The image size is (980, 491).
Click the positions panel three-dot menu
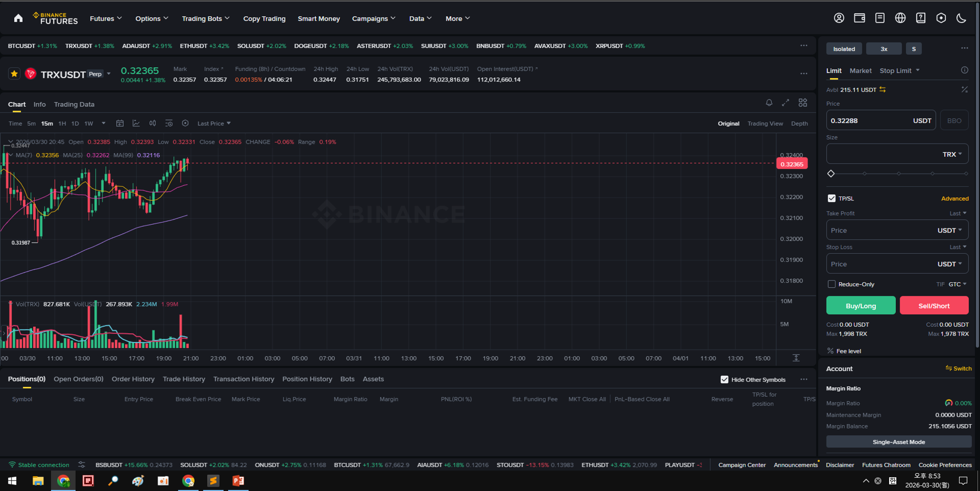804,379
